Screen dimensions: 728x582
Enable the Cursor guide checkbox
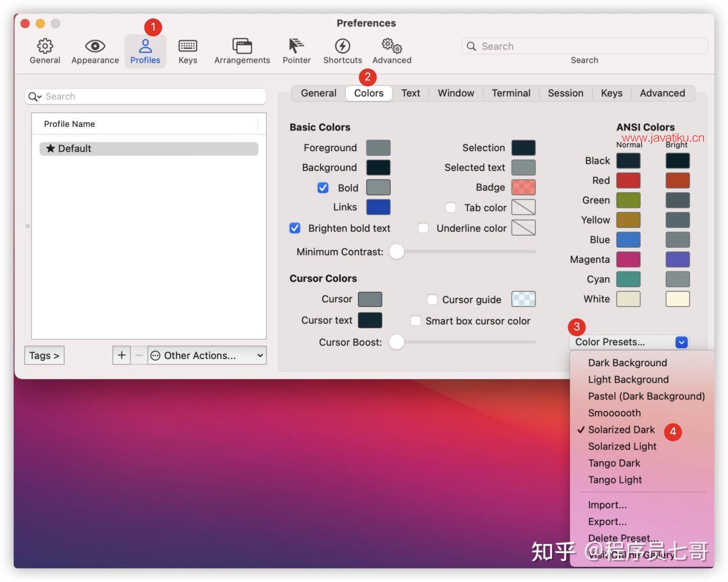pyautogui.click(x=432, y=299)
